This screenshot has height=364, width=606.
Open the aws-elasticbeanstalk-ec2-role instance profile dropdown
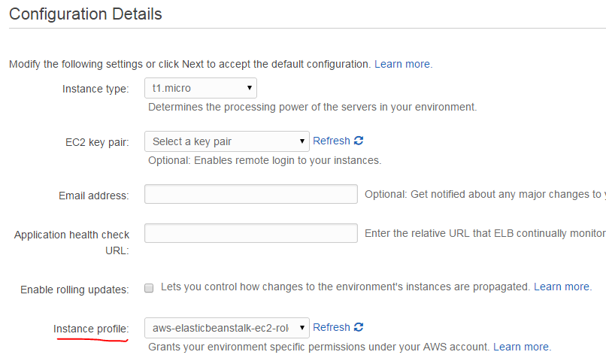(226, 328)
